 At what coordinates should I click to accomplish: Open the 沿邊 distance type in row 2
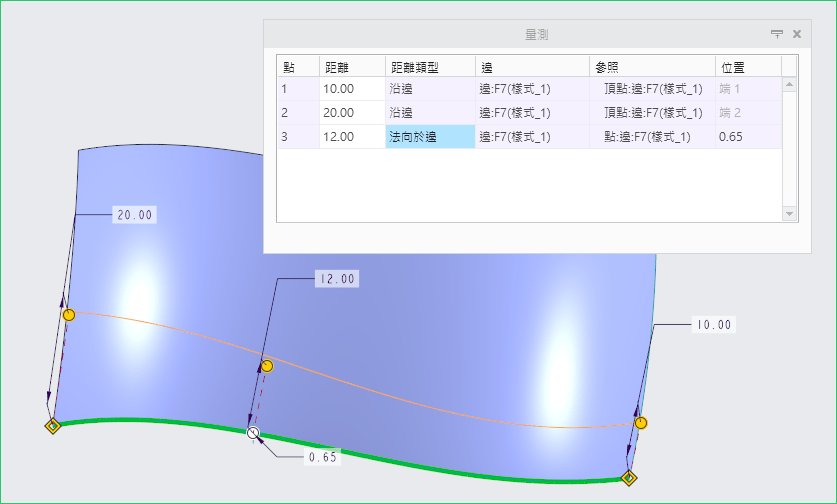pyautogui.click(x=430, y=113)
